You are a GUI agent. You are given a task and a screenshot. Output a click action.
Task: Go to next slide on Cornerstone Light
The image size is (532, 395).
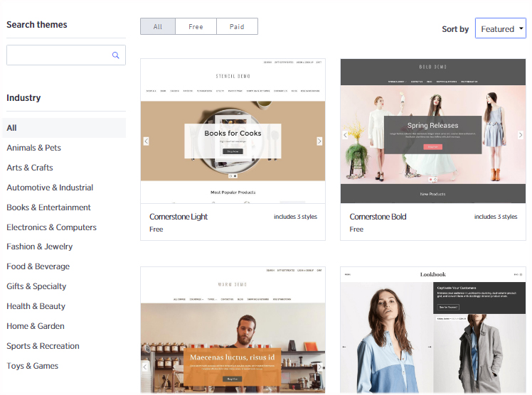[x=319, y=141]
